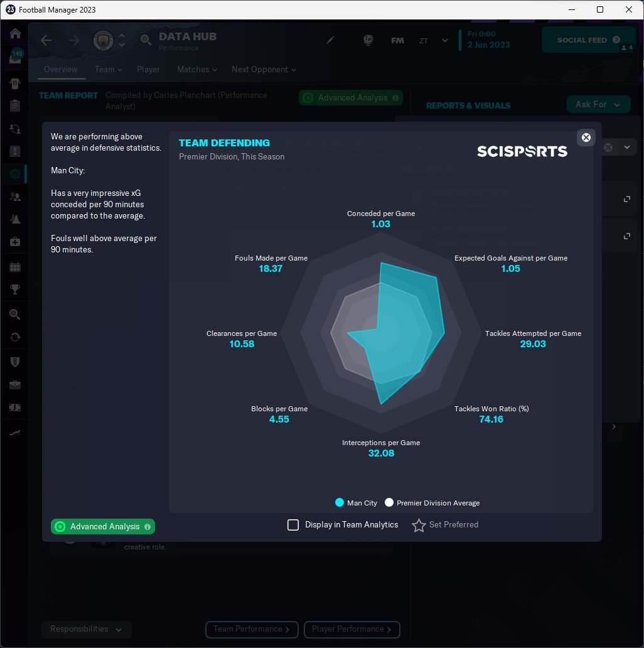Open the Transfers circular arrows icon
Viewport: 644px width, 648px height.
(15, 337)
